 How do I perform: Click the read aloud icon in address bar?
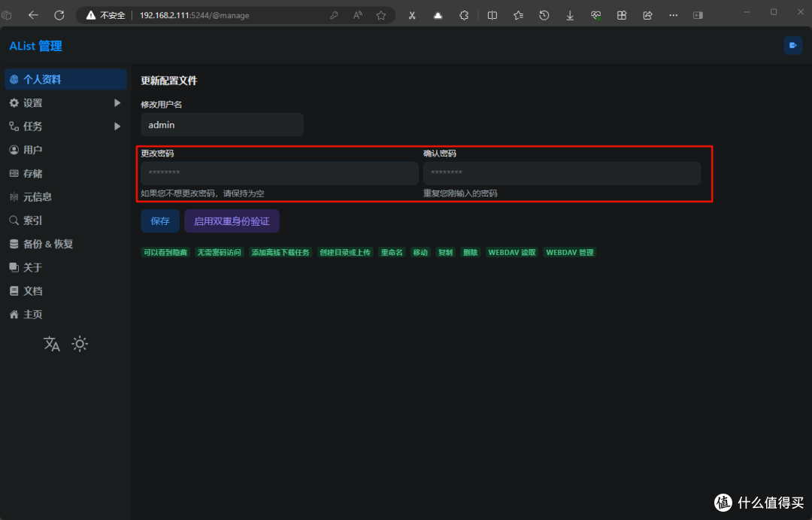coord(357,15)
